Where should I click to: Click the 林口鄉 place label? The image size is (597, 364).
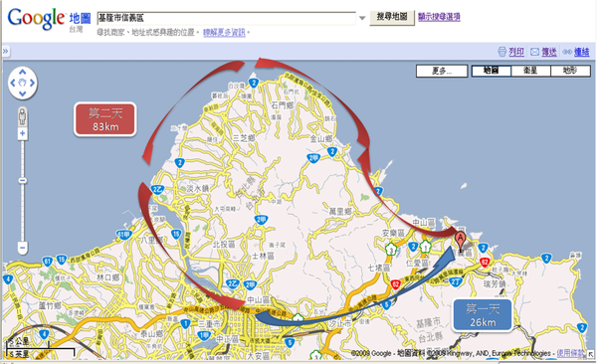point(107,277)
